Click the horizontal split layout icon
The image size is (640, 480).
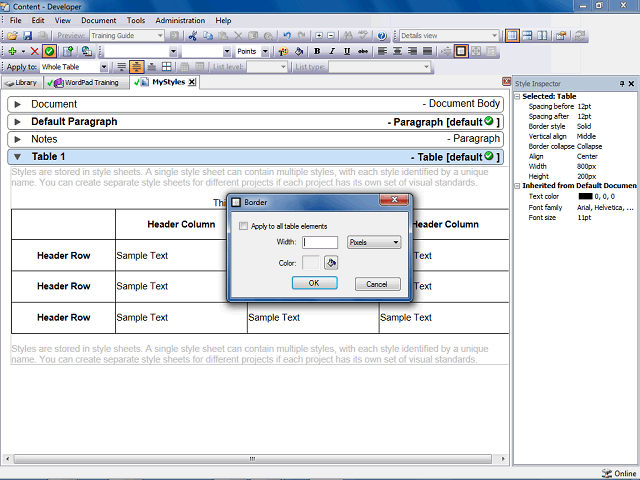(527, 36)
